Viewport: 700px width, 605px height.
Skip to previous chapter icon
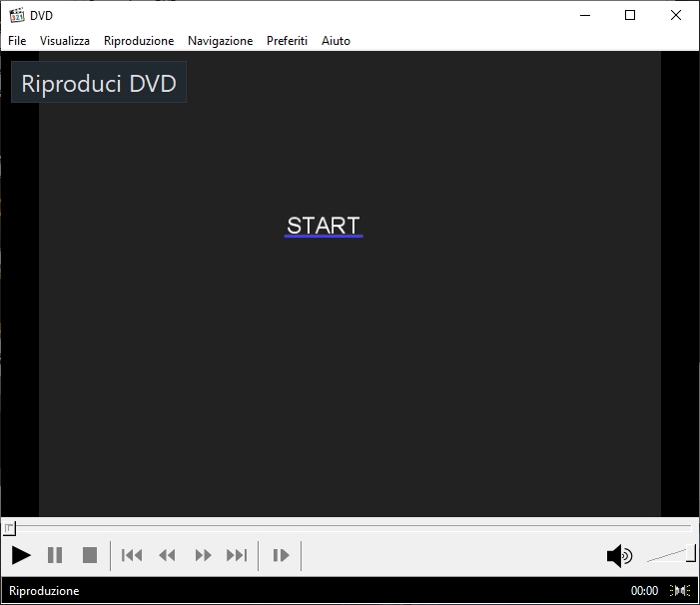(x=132, y=555)
